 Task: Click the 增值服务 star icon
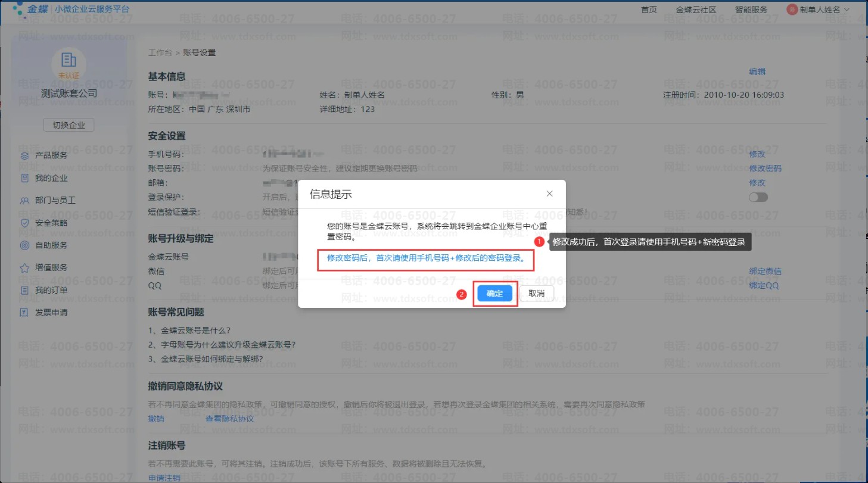point(24,268)
